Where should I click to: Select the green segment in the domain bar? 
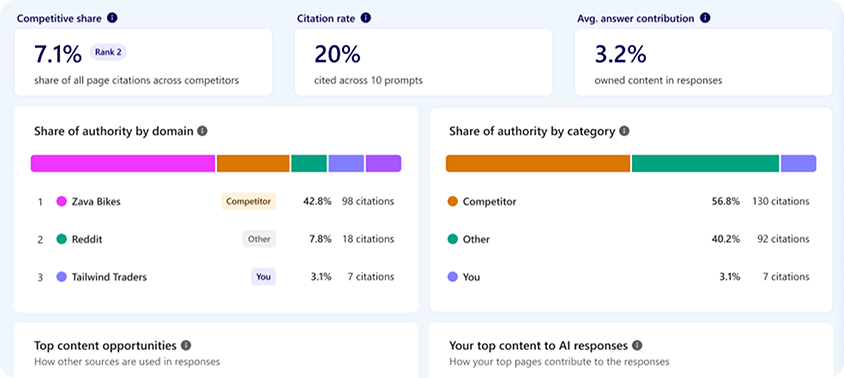pos(309,164)
